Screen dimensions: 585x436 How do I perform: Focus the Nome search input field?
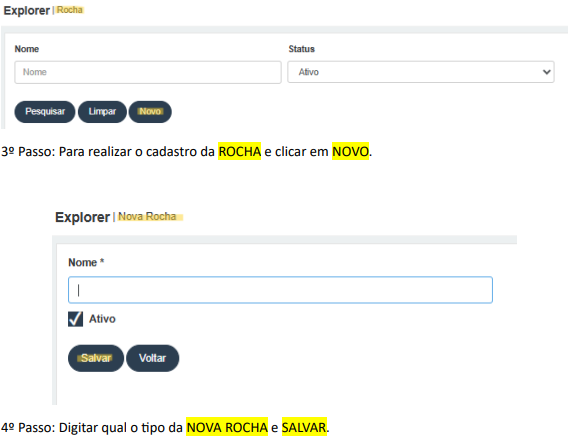[148, 72]
